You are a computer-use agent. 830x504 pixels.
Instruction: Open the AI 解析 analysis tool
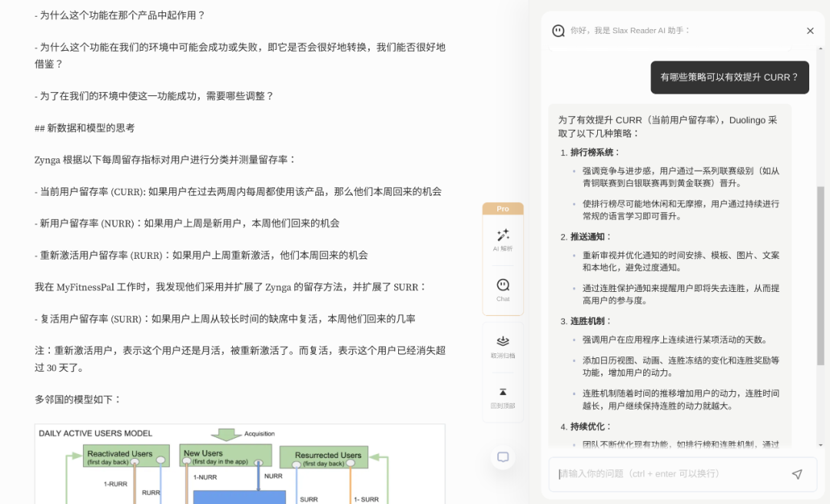point(503,240)
